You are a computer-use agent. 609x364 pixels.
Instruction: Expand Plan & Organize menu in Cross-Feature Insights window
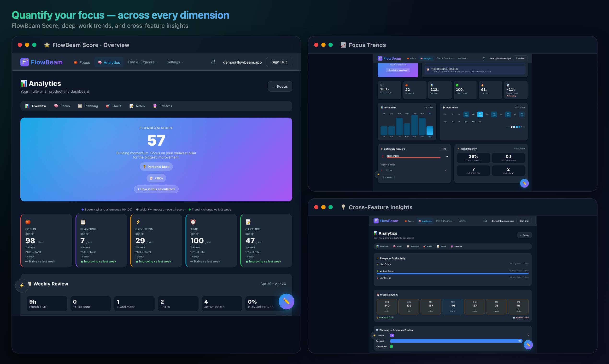(445, 221)
